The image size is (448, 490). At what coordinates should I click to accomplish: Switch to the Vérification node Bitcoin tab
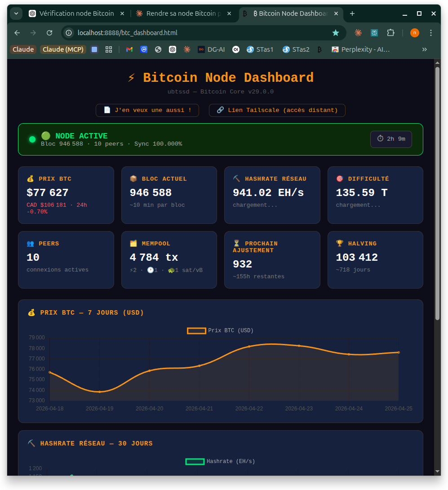click(72, 13)
